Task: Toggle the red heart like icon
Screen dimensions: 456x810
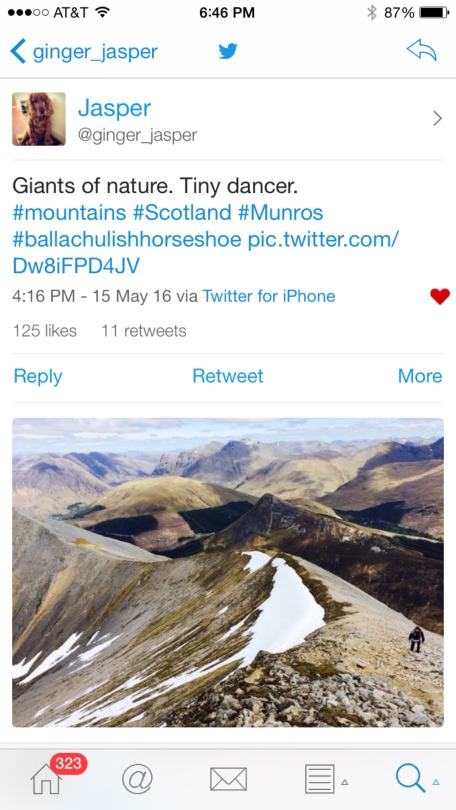Action: click(x=439, y=296)
